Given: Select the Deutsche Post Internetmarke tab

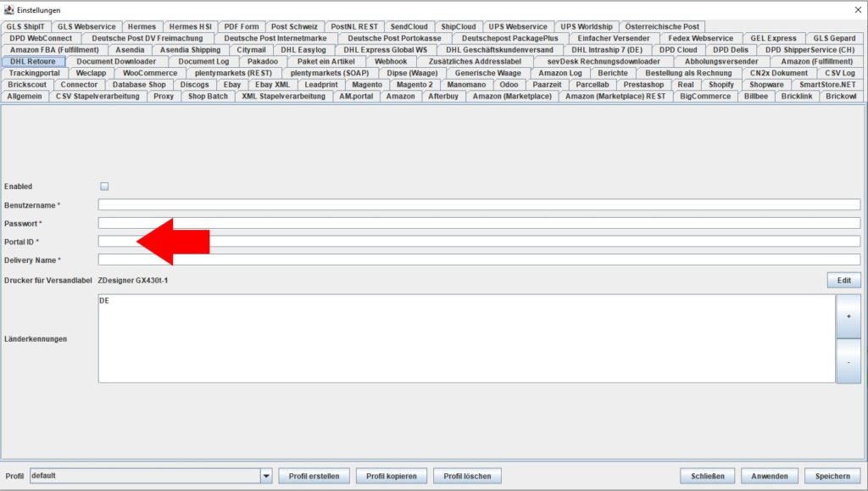Looking at the screenshot, I should click(x=275, y=38).
